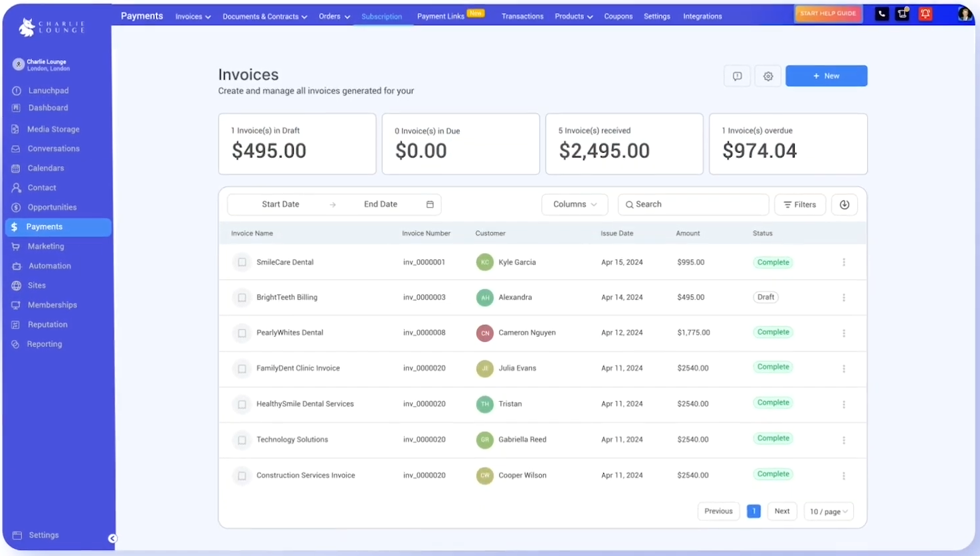Open the Transactions tab

click(522, 17)
